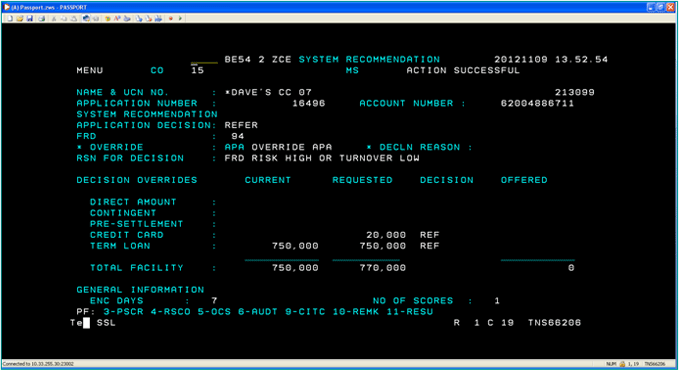This screenshot has width=679, height=370.
Task: Click the font settings toolbar icon
Action: pos(117,18)
